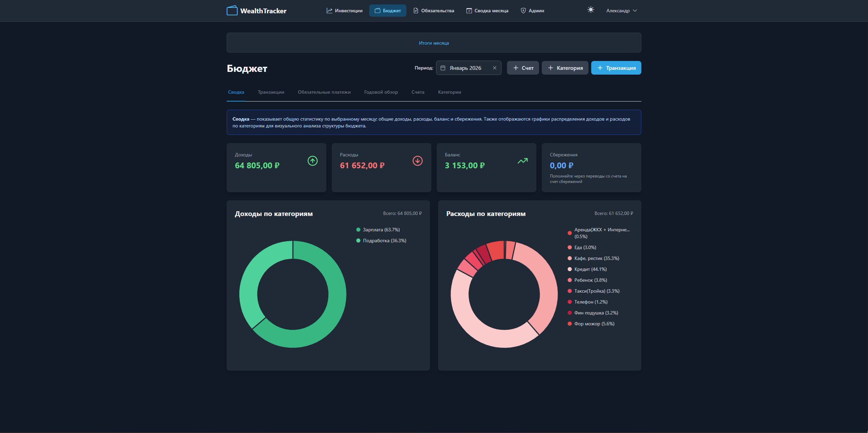Image resolution: width=868 pixels, height=433 pixels.
Task: Click the calendar icon in period field
Action: click(443, 68)
